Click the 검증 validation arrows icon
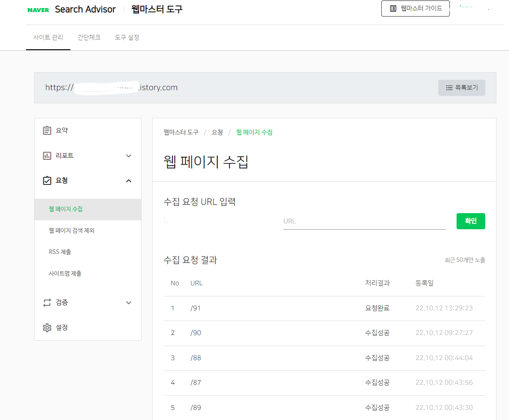509x420 pixels. coord(47,302)
